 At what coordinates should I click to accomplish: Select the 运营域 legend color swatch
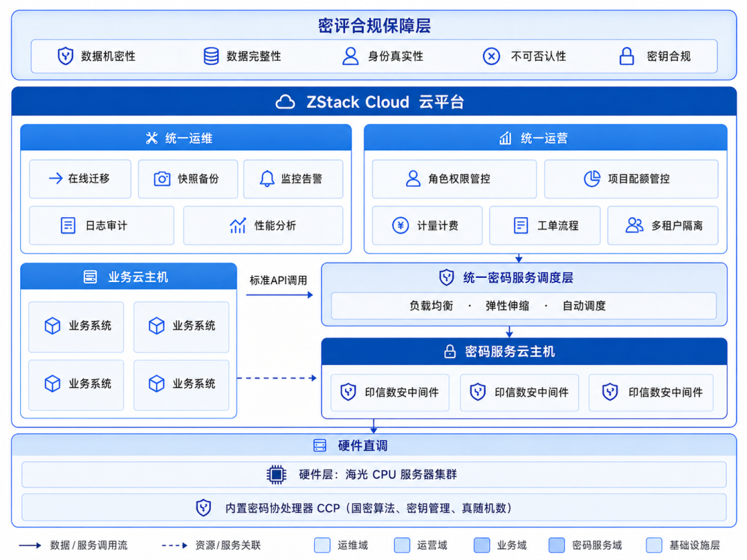coord(402,545)
